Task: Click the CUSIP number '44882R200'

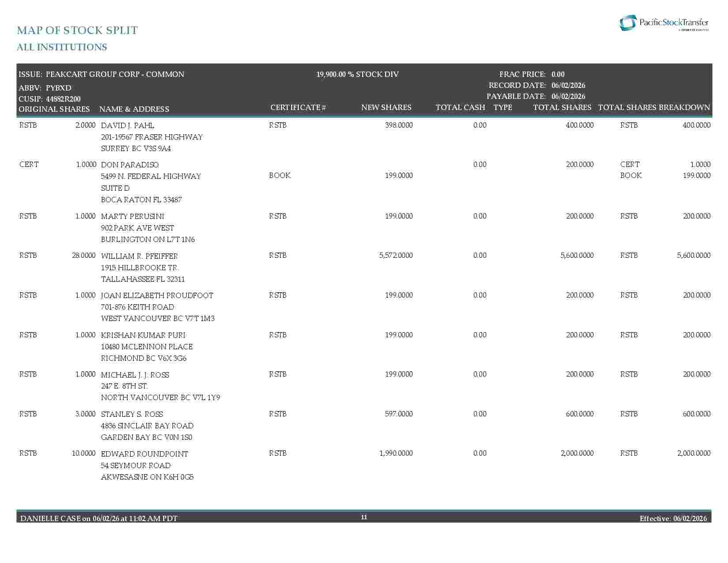Action: click(63, 99)
